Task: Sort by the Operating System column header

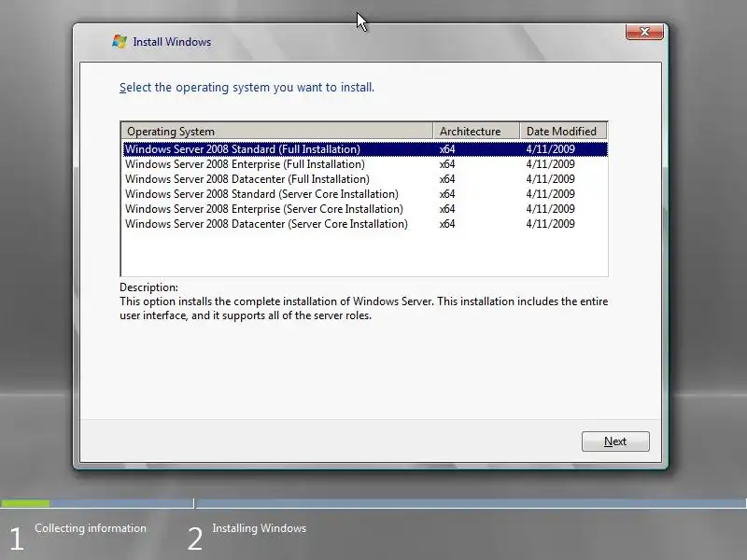Action: pyautogui.click(x=276, y=131)
